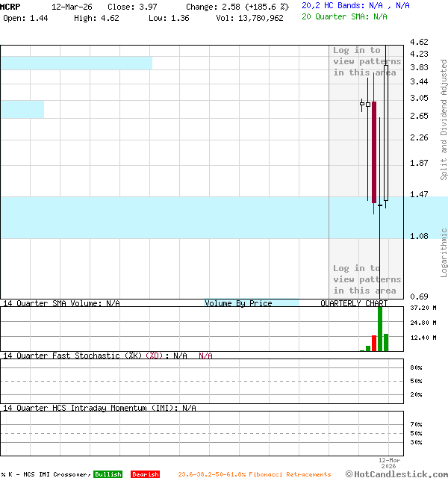Click the Fibonacci Retracements legend text
This screenshot has height=478, width=448.
tap(254, 474)
